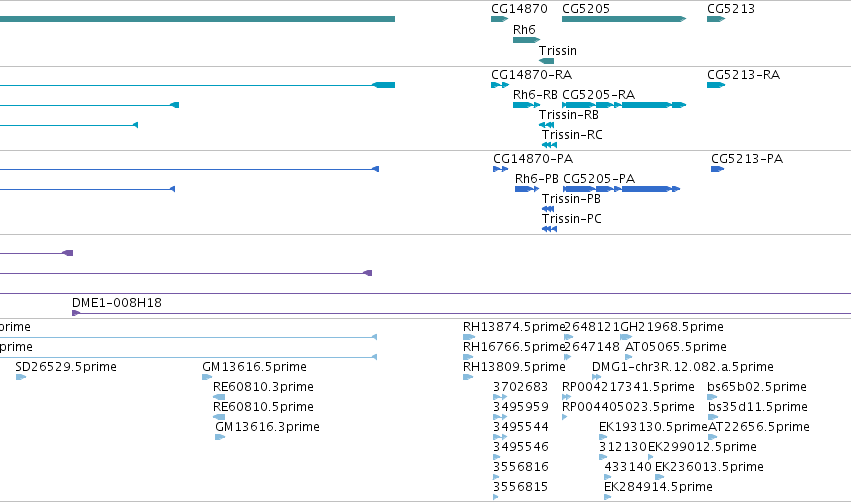The height and width of the screenshot is (502, 851).
Task: Open EST label 3495544
Action: 520,428
